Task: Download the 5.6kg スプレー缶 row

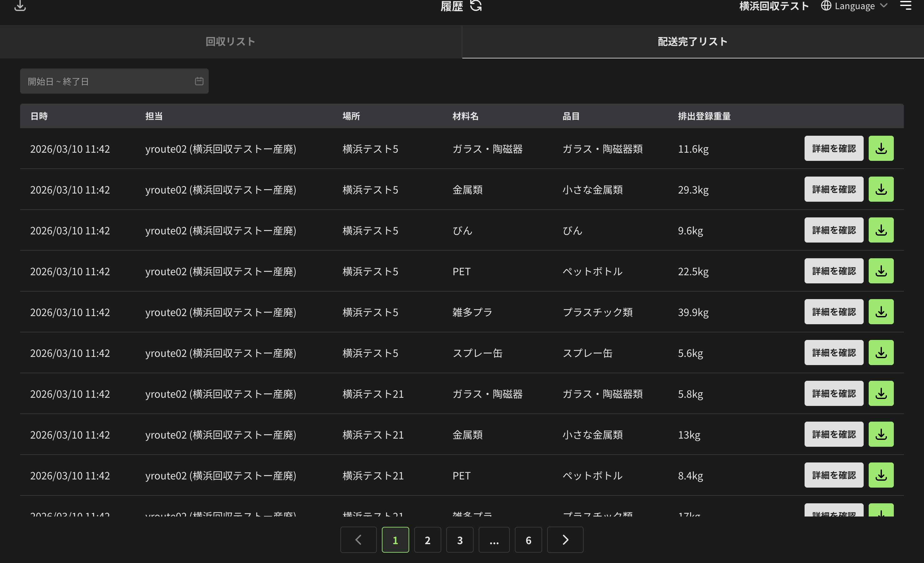Action: 881,353
